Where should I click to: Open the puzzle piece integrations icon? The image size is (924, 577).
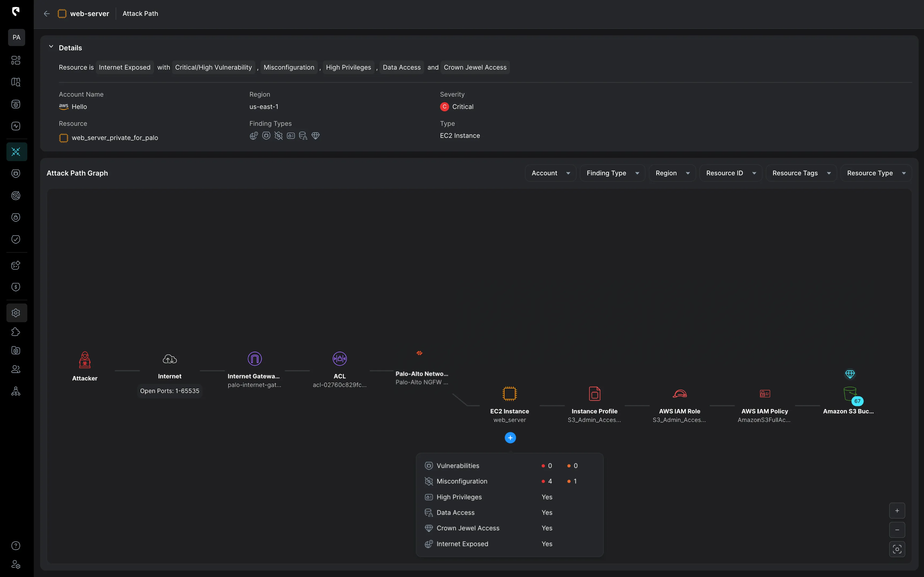click(x=16, y=332)
